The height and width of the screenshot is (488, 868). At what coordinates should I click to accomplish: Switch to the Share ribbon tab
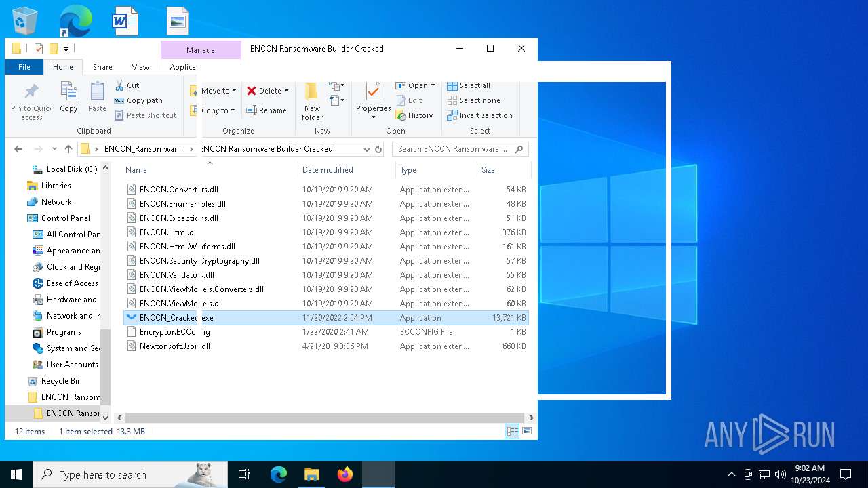pyautogui.click(x=102, y=67)
